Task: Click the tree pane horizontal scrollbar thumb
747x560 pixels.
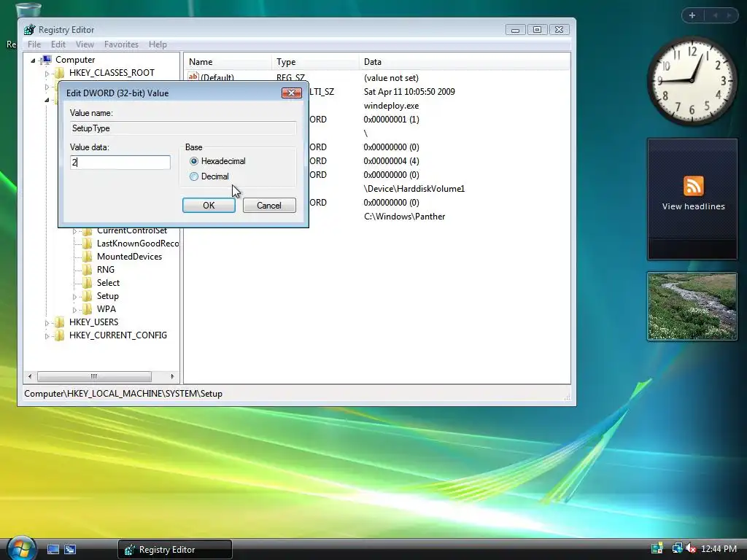Action: tap(94, 377)
